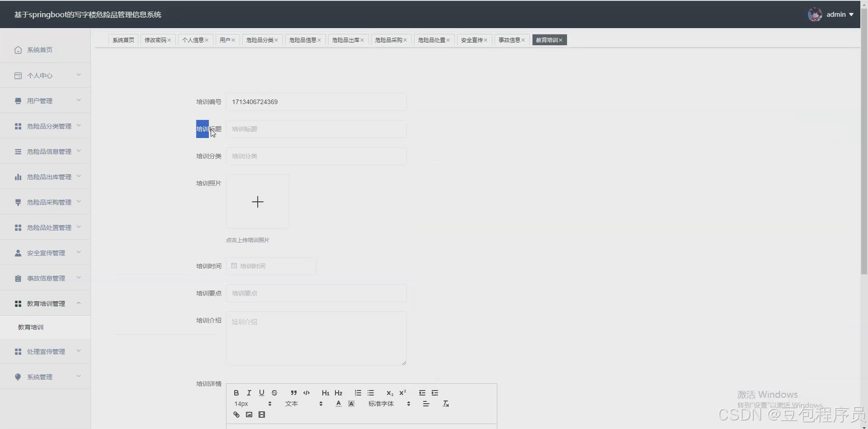
Task: Expand 系统管理 sidebar menu
Action: 45,377
